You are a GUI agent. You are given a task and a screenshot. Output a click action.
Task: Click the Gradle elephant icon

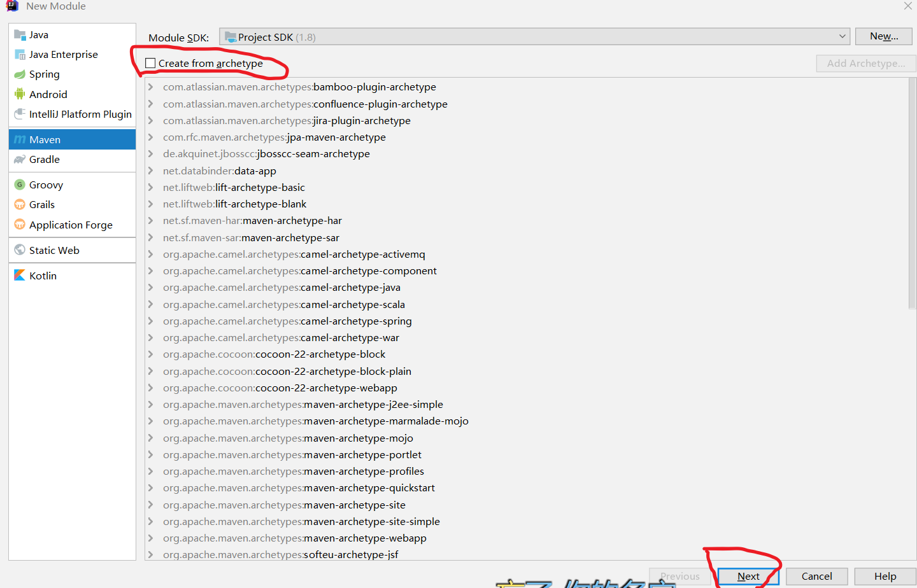point(20,159)
